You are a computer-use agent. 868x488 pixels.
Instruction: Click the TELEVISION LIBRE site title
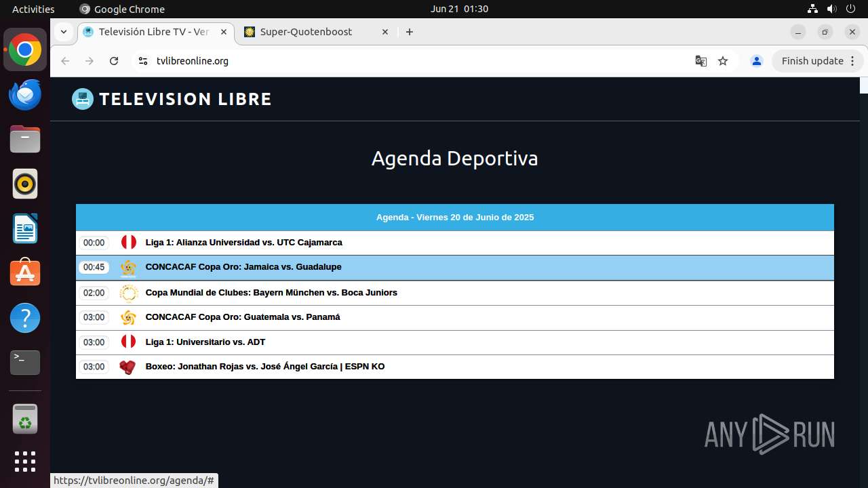185,99
